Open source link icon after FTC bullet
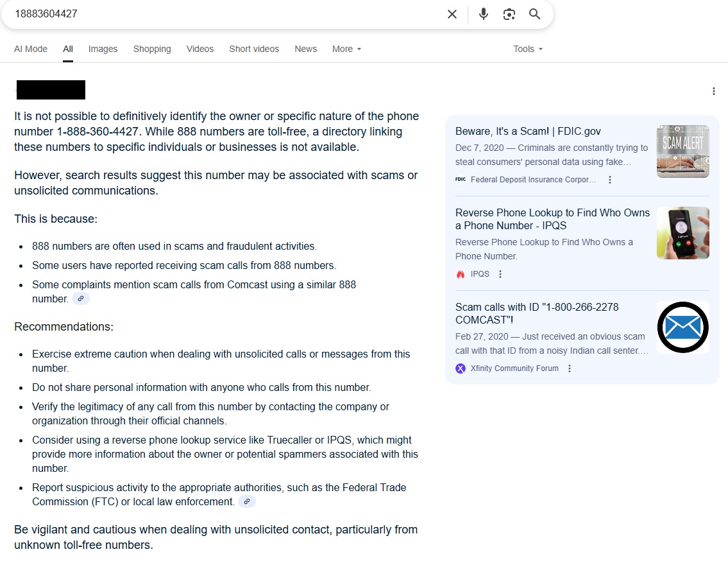This screenshot has height=563, width=728. [x=247, y=501]
